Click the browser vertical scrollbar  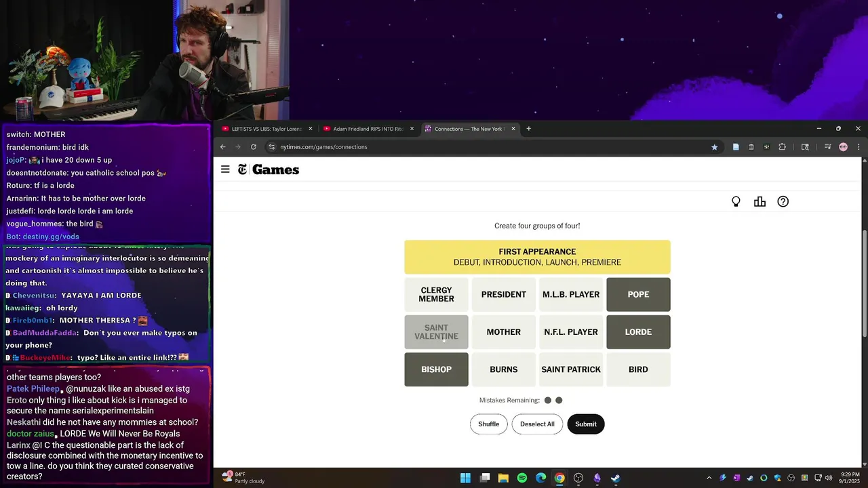coord(864,285)
